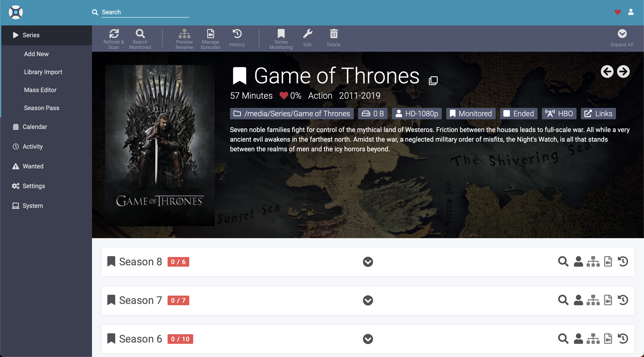The width and height of the screenshot is (644, 357).
Task: Open Library Import in sidebar
Action: [46, 72]
